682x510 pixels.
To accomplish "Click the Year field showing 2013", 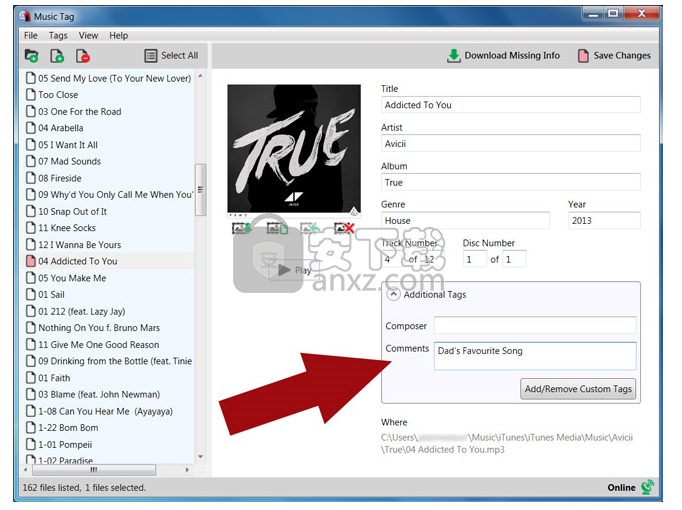I will [604, 220].
